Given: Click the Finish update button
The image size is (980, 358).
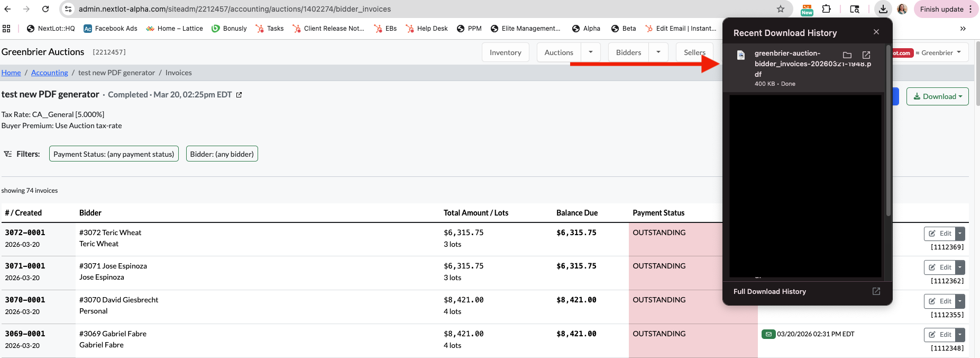Looking at the screenshot, I should [941, 9].
